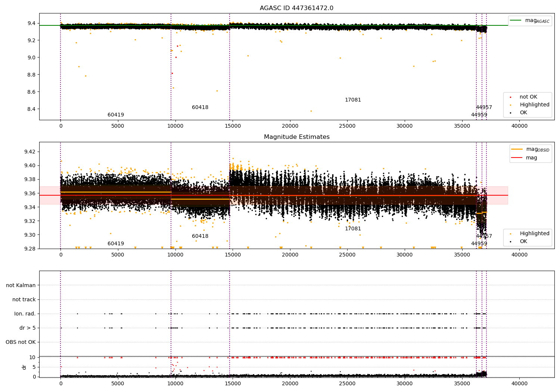The width and height of the screenshot is (560, 392).
Task: Click obsid label 44959 in the Magnitude Estimates plot
Action: tap(479, 244)
